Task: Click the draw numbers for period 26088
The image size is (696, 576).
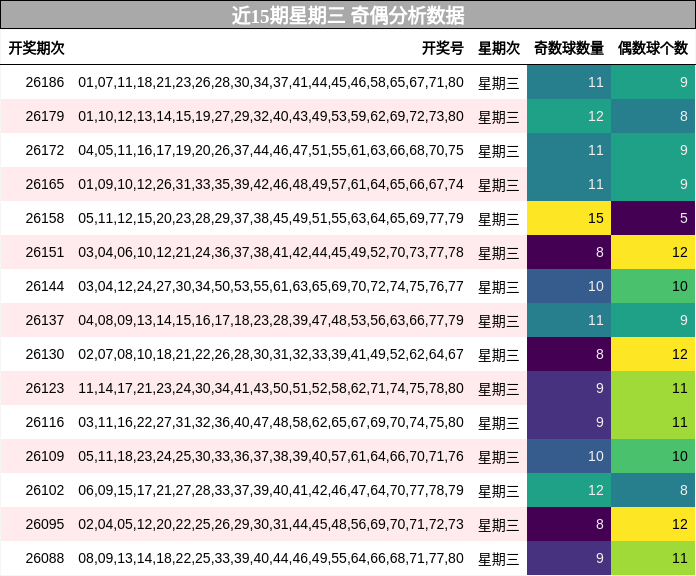Action: [271, 558]
